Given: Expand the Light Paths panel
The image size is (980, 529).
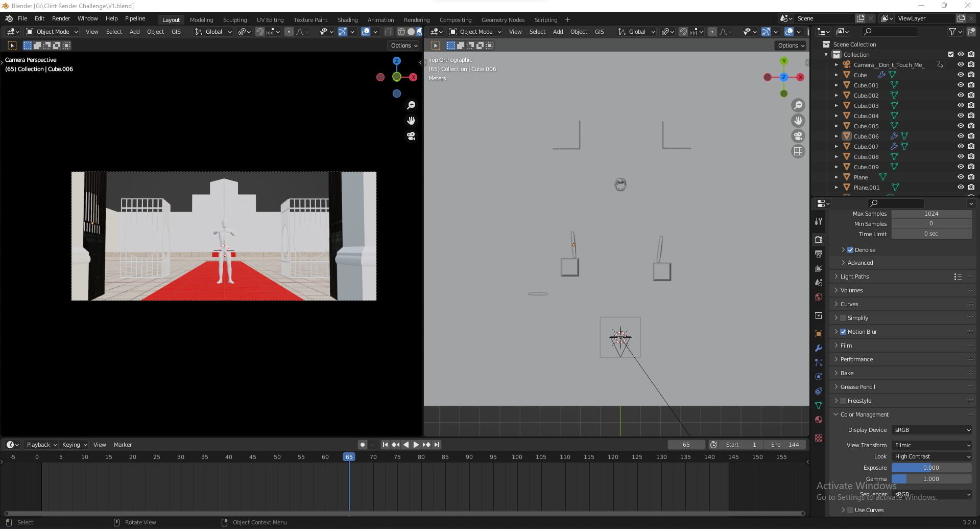Looking at the screenshot, I should [854, 277].
